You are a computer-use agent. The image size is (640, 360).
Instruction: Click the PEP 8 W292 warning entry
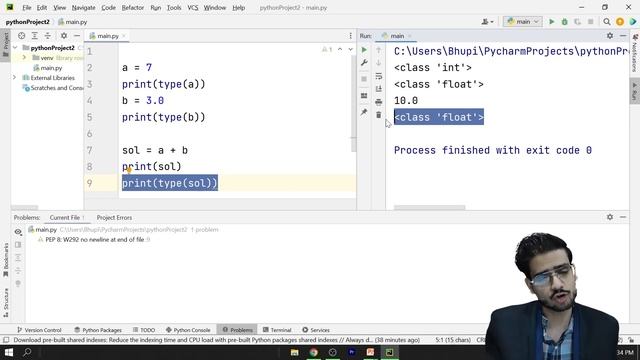click(95, 240)
